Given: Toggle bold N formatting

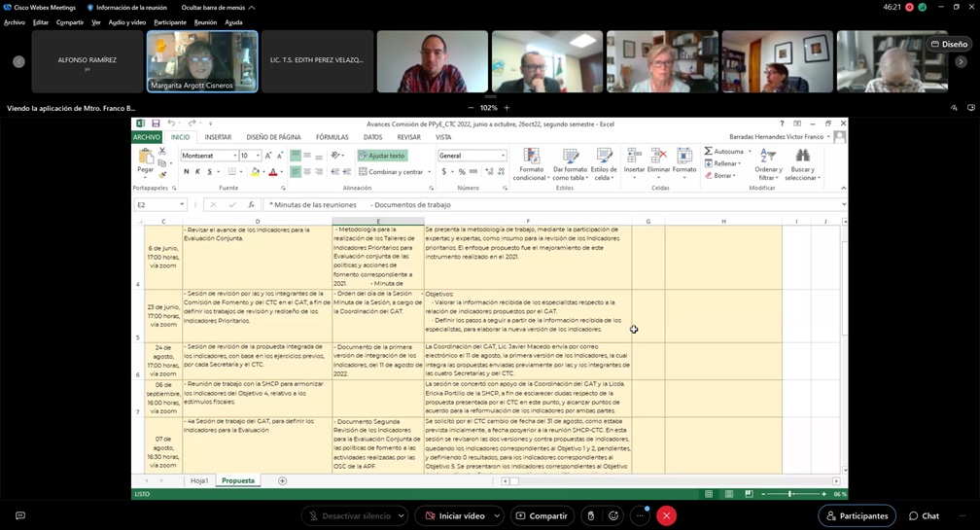Looking at the screenshot, I should (x=187, y=172).
